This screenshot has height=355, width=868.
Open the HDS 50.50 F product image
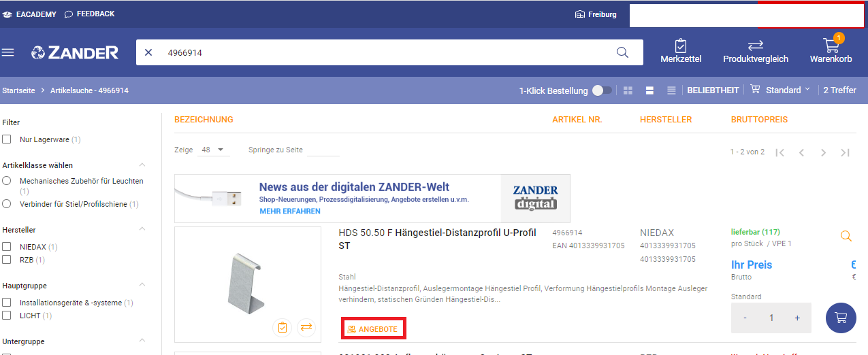tap(248, 284)
